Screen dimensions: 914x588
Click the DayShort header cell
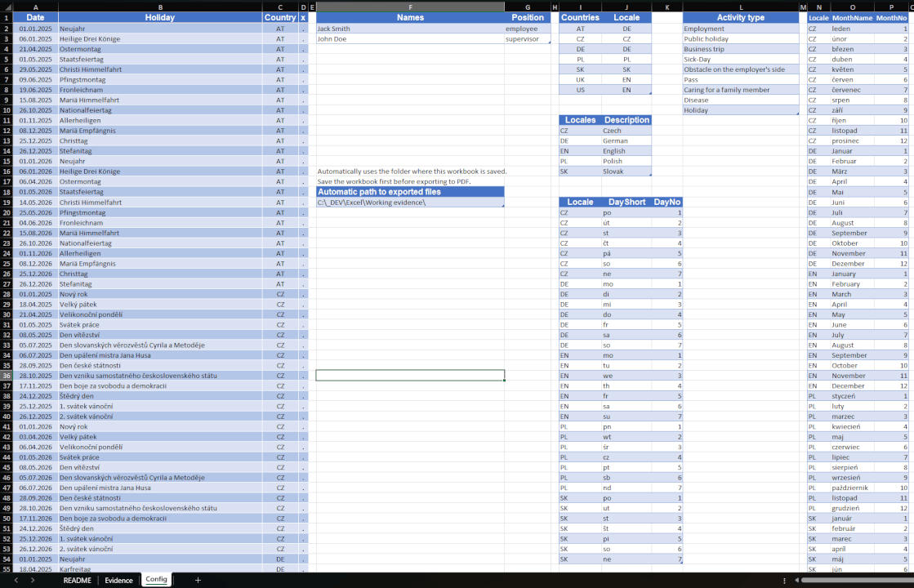tap(626, 203)
